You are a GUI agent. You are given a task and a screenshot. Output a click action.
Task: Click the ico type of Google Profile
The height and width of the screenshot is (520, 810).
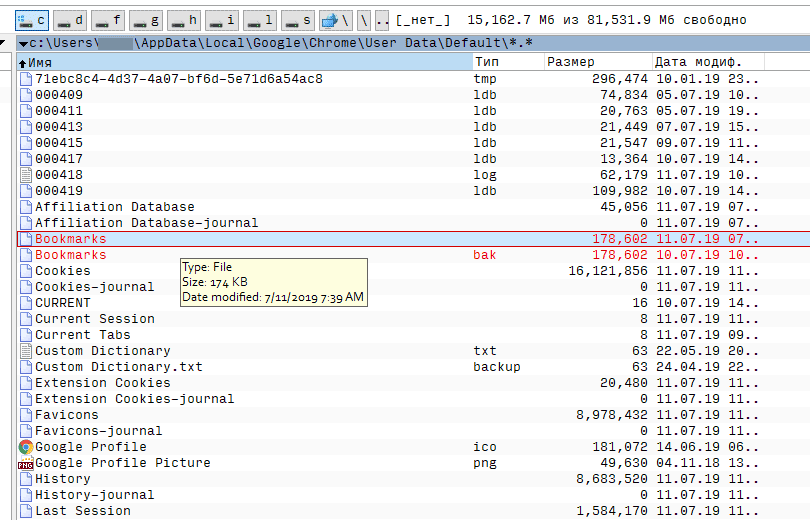[485, 447]
